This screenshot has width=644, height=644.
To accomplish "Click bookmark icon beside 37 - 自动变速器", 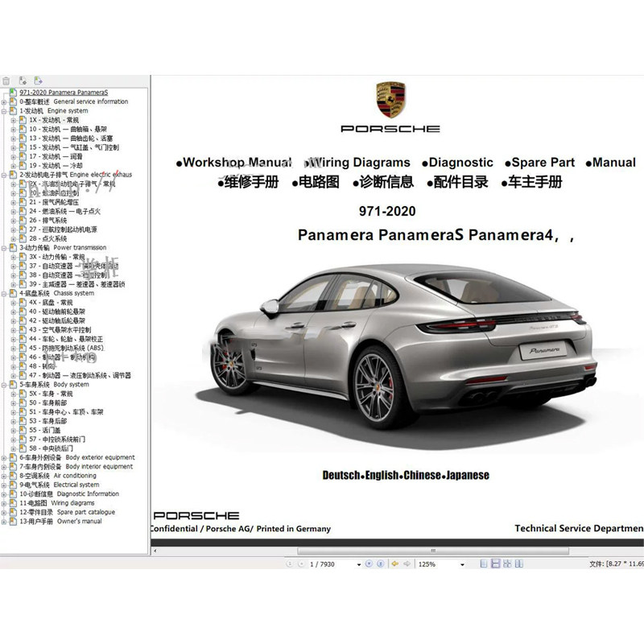I will coord(23,266).
